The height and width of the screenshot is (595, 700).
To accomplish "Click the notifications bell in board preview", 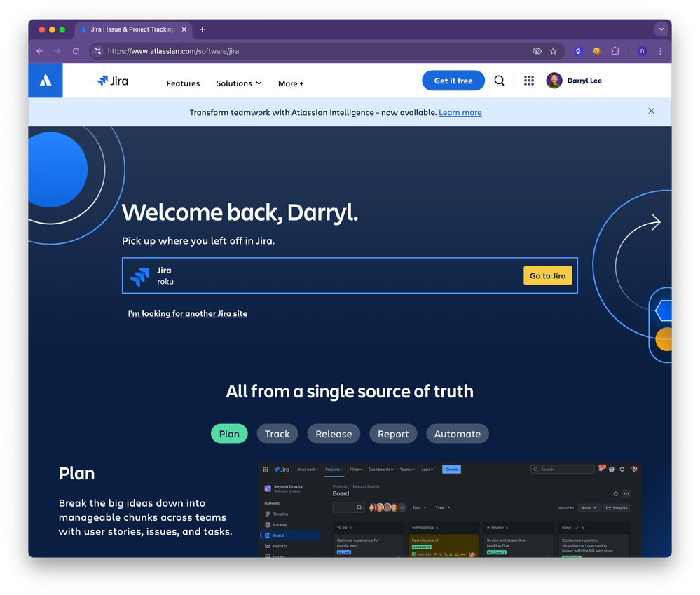I will [x=602, y=469].
